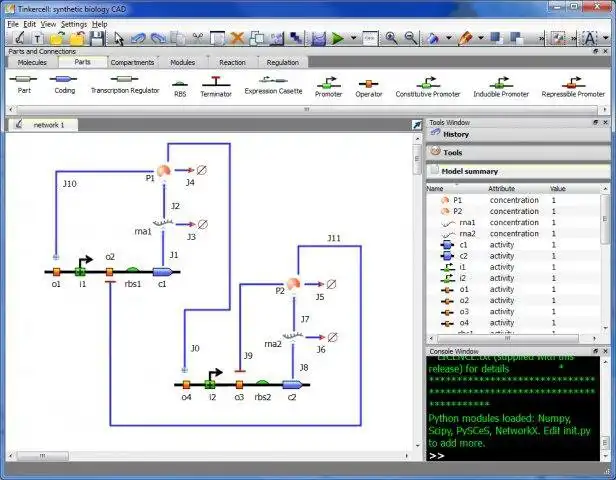Click the parts palette horizontal scrollbar
Viewport: 616px width, 480px height.
click(307, 109)
